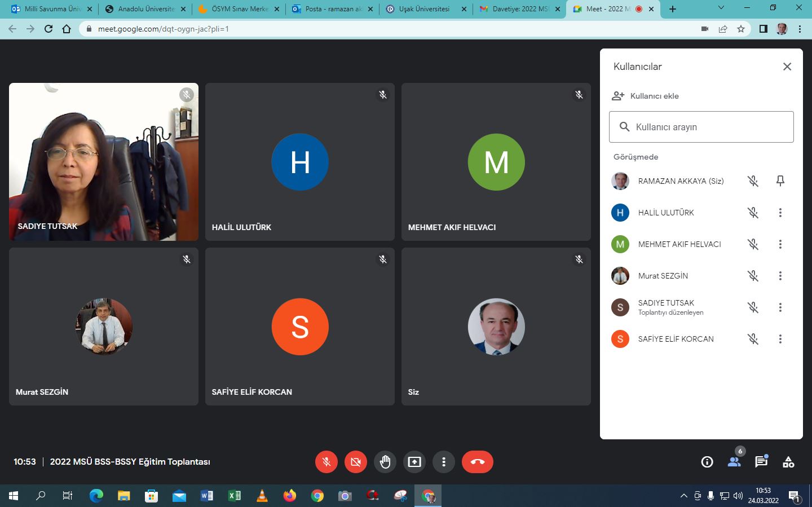Click the present screen icon

(x=414, y=462)
